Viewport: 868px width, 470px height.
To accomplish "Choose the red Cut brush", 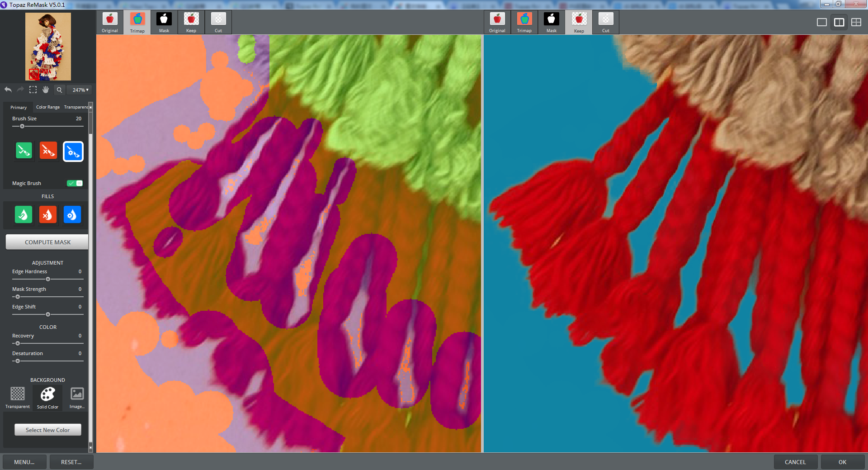I will pos(48,151).
